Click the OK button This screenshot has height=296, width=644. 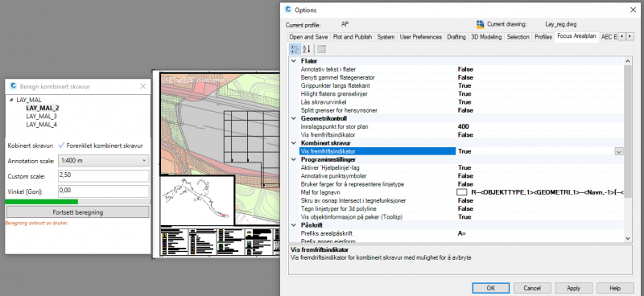[x=490, y=288]
